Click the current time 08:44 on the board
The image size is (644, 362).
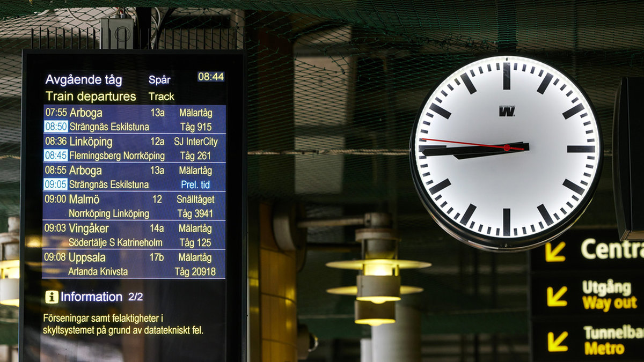tap(211, 77)
